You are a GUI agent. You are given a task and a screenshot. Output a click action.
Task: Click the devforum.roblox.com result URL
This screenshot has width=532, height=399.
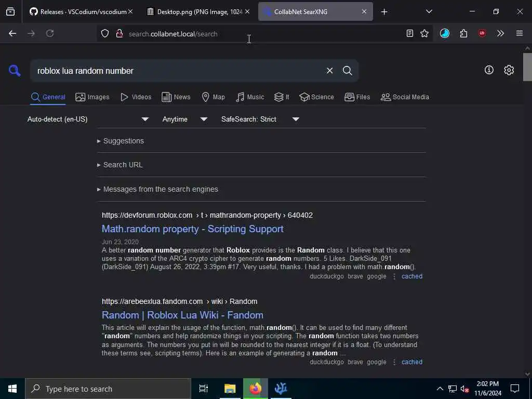(207, 215)
